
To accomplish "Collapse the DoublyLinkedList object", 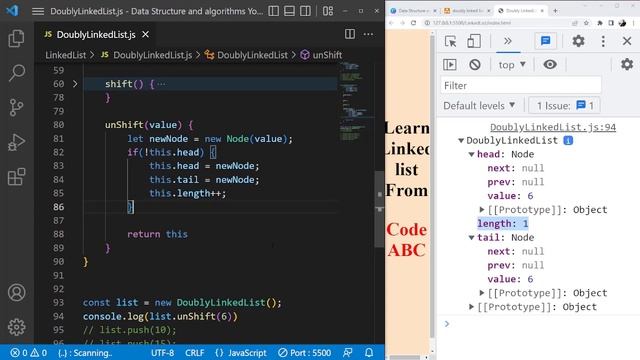I will tap(461, 140).
